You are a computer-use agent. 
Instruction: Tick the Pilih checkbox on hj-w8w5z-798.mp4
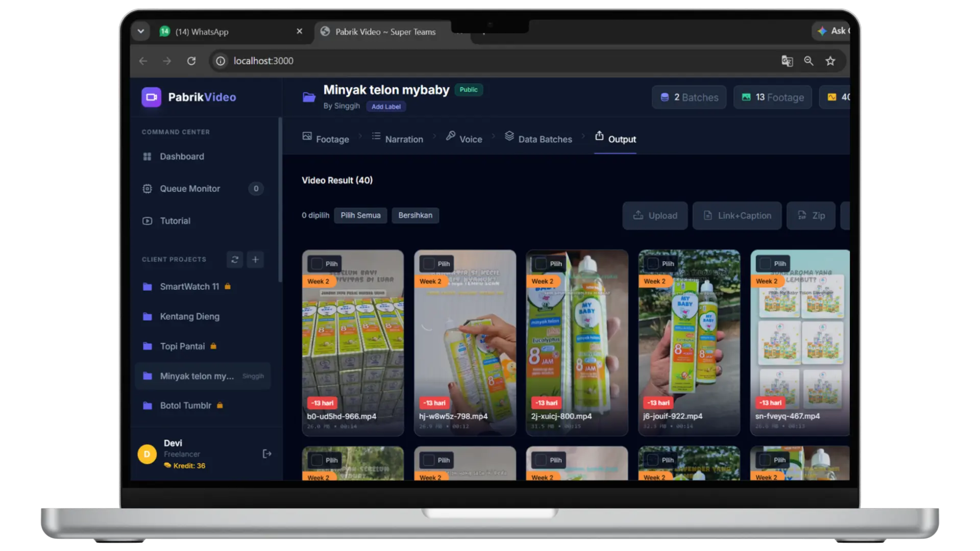coord(429,264)
